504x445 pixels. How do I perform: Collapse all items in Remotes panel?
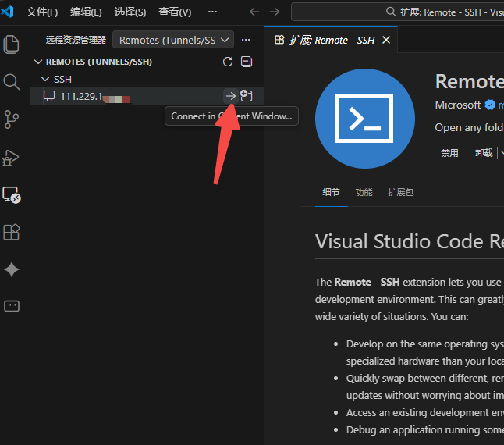click(247, 62)
